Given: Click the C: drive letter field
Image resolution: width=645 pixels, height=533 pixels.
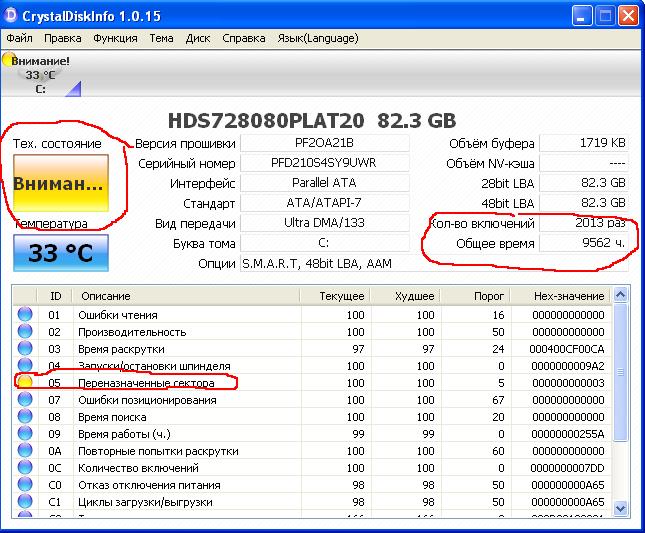Looking at the screenshot, I should point(325,243).
